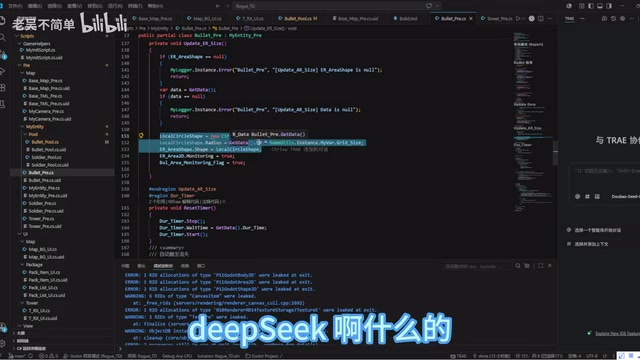Click the new chat icon in TRAE panel
This screenshot has width=640, height=360.
(604, 18)
